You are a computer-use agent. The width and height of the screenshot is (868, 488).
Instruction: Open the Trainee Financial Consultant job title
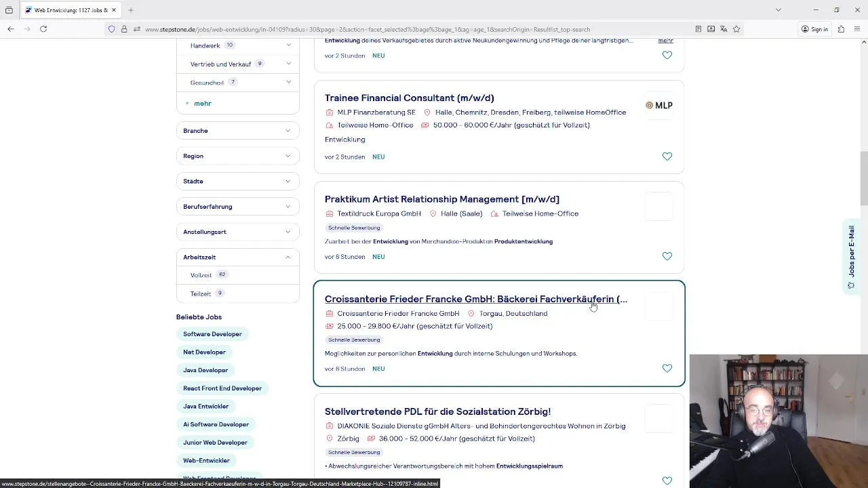(409, 98)
